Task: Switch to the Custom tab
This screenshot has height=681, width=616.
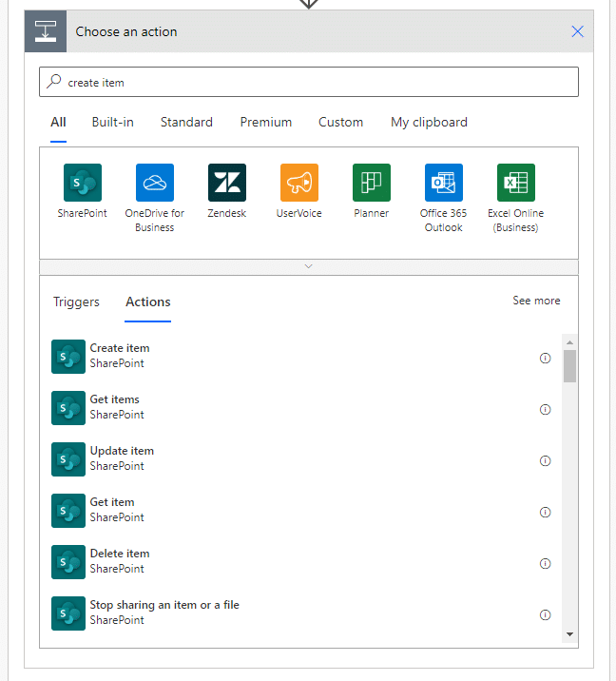Action: pyautogui.click(x=340, y=123)
